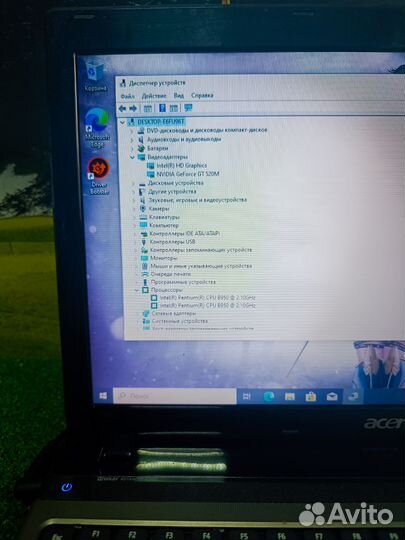Select Мыши и иные указывающие устройства
This screenshot has width=405, height=540.
coord(201,266)
